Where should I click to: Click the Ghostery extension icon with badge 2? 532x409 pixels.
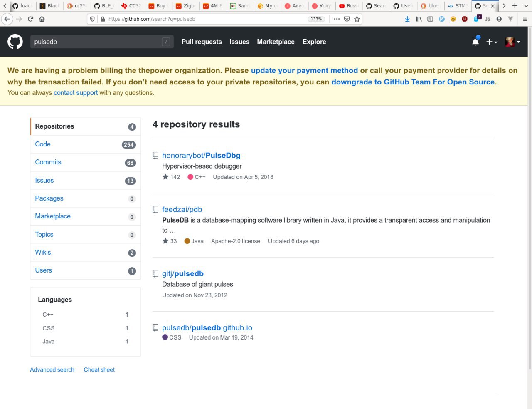(x=477, y=18)
